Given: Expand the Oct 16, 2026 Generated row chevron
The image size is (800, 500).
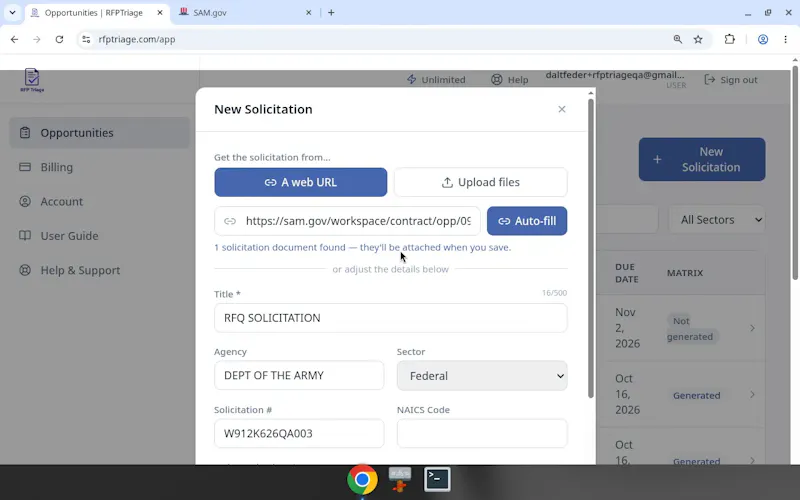Looking at the screenshot, I should click(752, 394).
